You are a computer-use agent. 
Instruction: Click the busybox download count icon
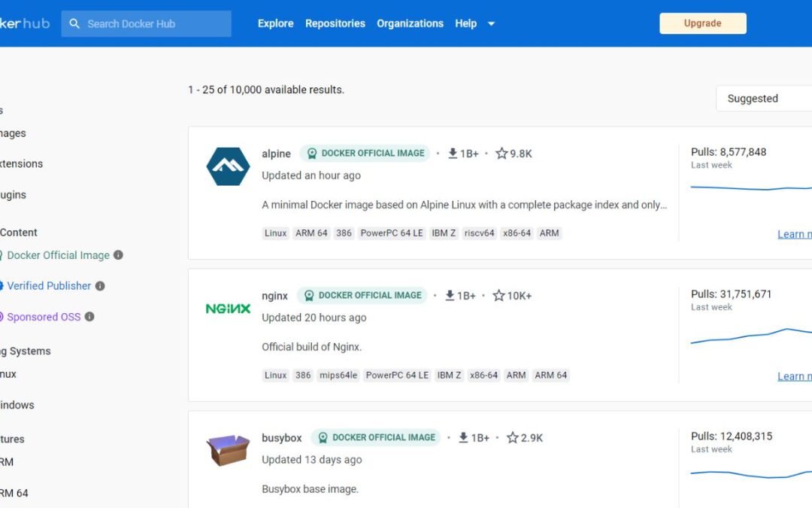(x=463, y=437)
